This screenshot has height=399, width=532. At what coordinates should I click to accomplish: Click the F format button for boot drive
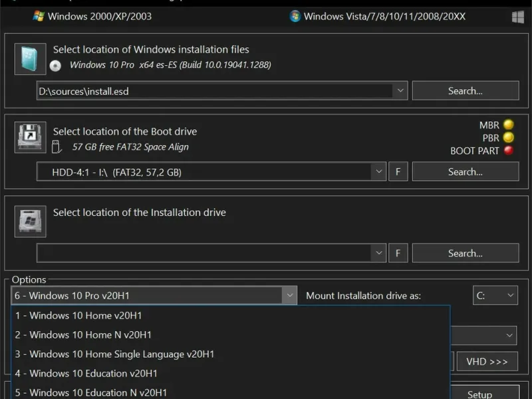tap(398, 172)
